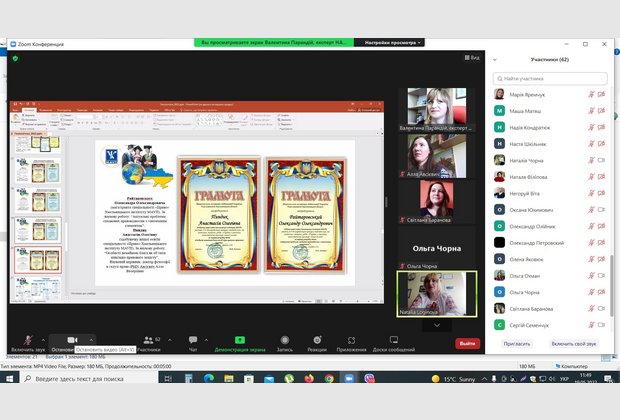This screenshot has width=620, height=420.
Task: Open the Настройки просмотра dropdown
Action: pos(392,43)
